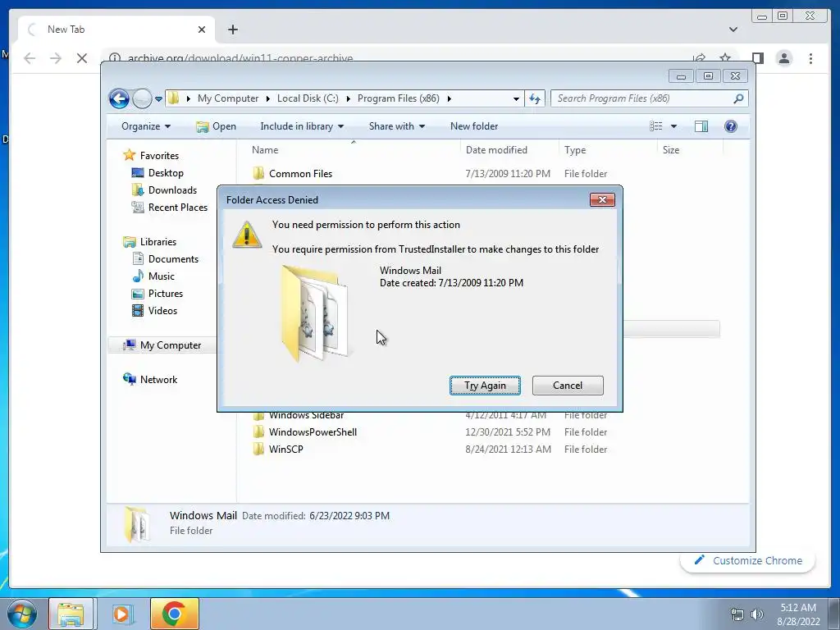Click the Chrome address bar URL
This screenshot has height=630, width=840.
[x=240, y=58]
